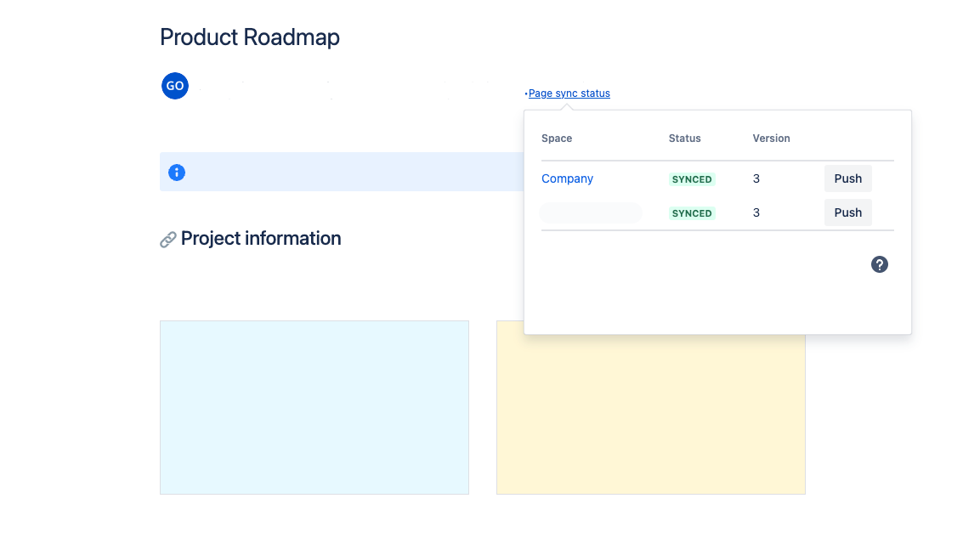Push version 3 for the Company space
The width and height of the screenshot is (980, 538).
coord(847,178)
